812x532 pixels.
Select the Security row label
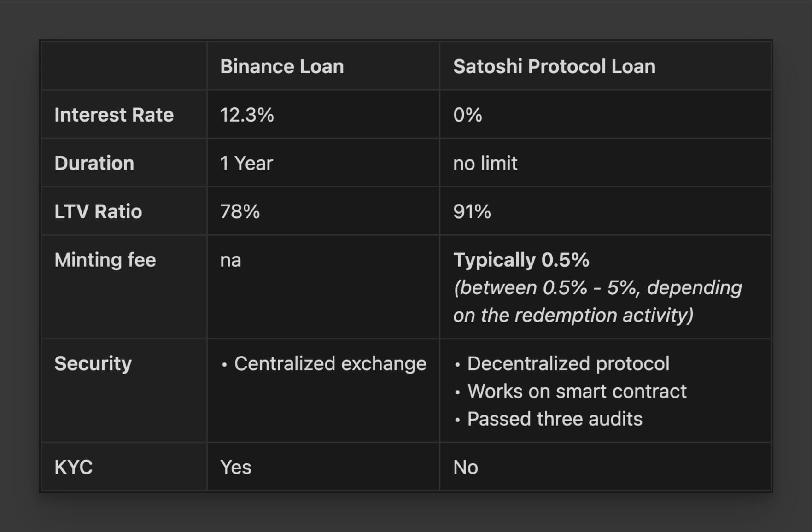pos(93,363)
